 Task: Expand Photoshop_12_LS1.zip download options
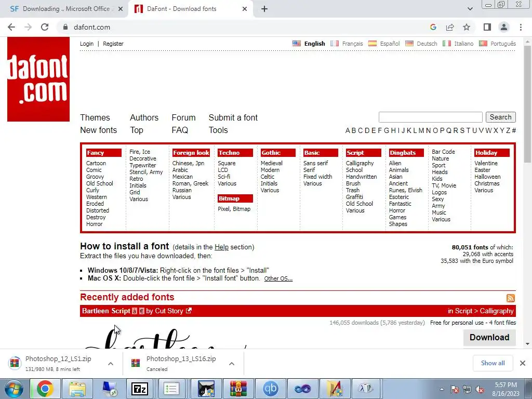pos(110,363)
